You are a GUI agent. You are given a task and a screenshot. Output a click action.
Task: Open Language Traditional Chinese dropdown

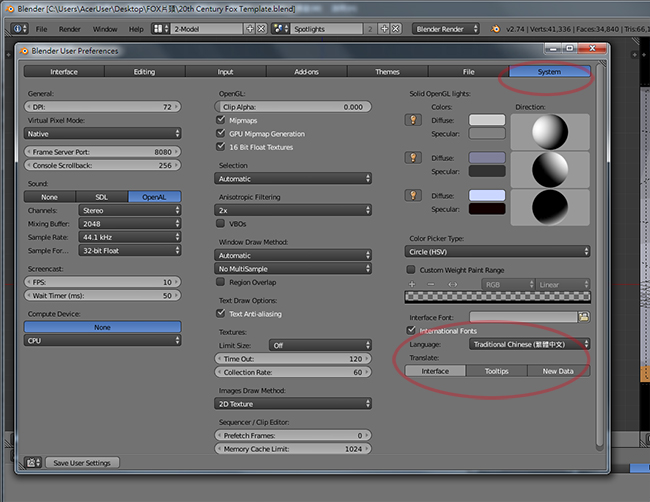(529, 344)
